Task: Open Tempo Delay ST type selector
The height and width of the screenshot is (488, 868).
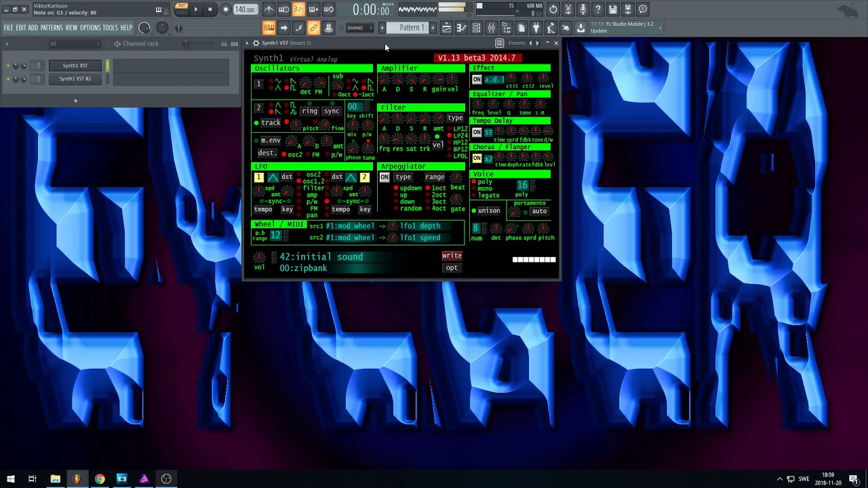Action: pyautogui.click(x=488, y=132)
